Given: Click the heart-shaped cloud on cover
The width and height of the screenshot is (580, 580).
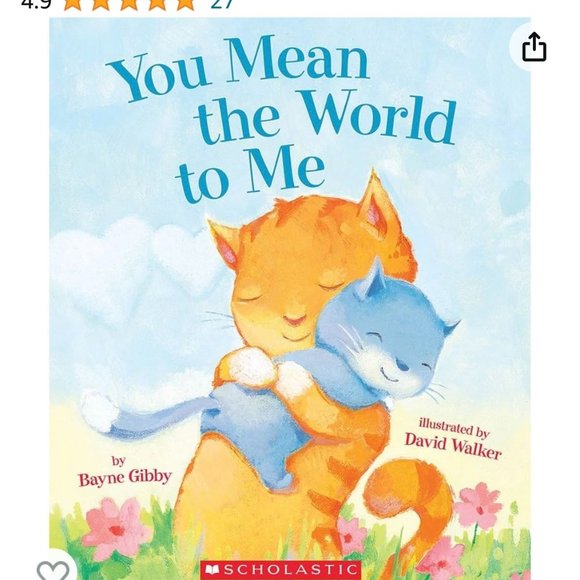Looking at the screenshot, I should pyautogui.click(x=137, y=264).
